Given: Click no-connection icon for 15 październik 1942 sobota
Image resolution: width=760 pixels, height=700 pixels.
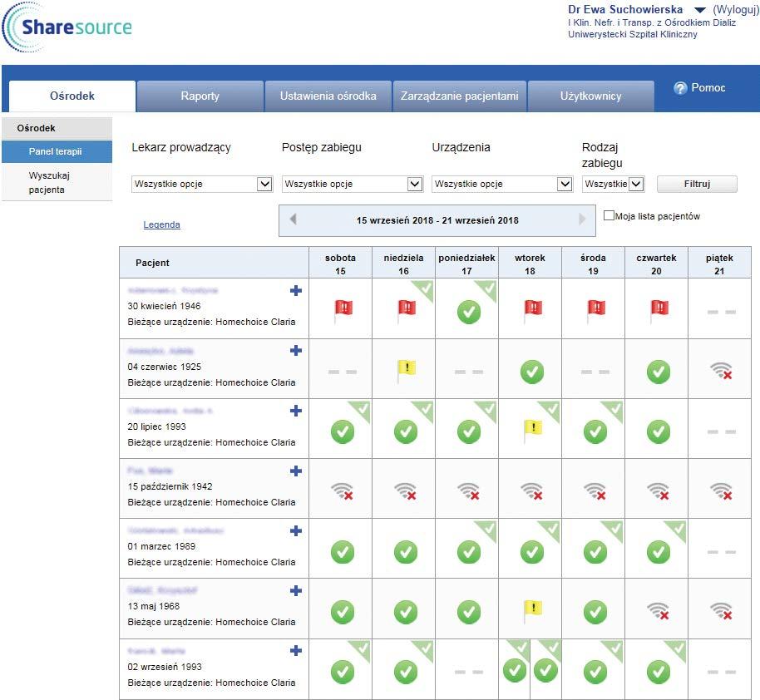Looking at the screenshot, I should tap(343, 491).
